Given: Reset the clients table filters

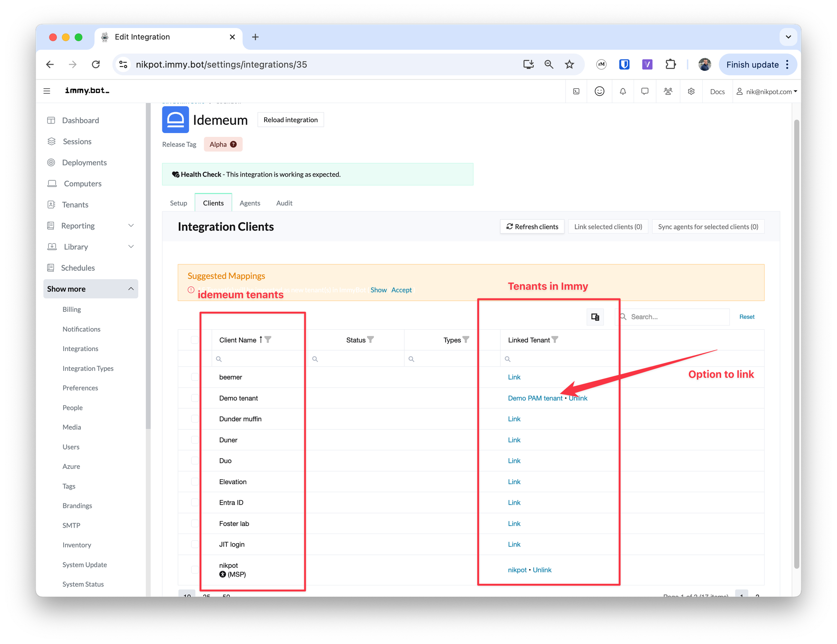Looking at the screenshot, I should (747, 317).
